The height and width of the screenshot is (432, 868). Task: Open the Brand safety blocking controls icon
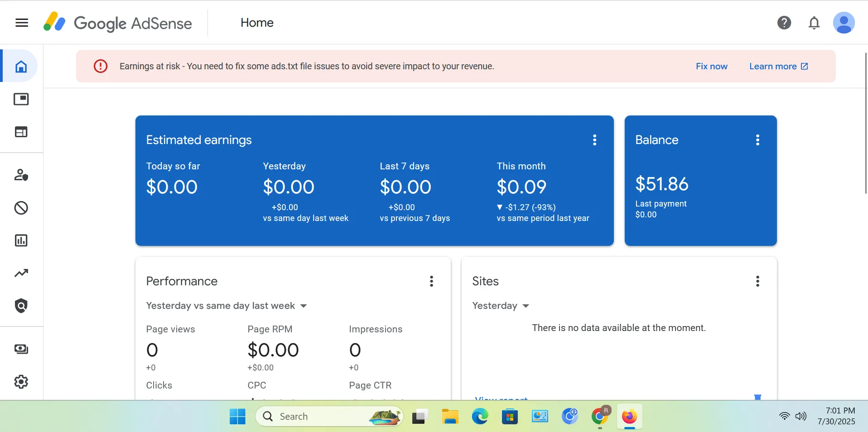pos(21,208)
